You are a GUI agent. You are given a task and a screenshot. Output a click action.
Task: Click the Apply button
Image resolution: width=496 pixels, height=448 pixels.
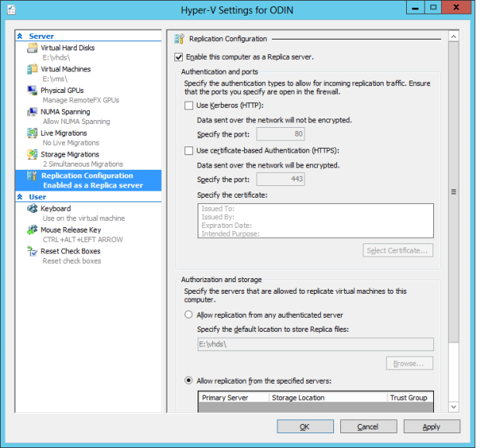432,426
